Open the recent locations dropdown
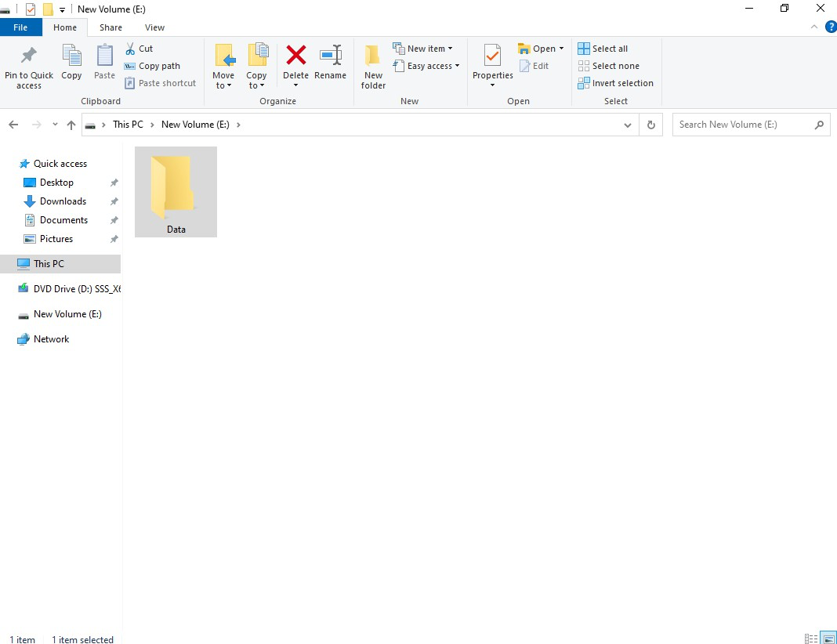The height and width of the screenshot is (644, 837). tap(55, 125)
